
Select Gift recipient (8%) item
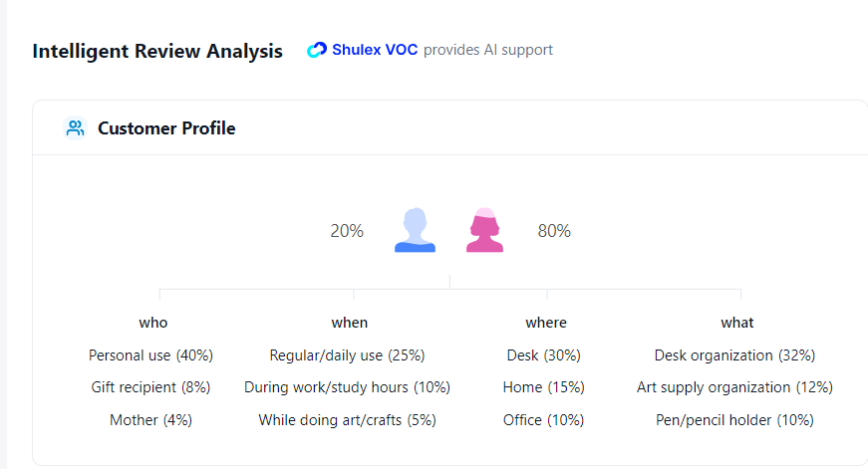pyautogui.click(x=150, y=387)
